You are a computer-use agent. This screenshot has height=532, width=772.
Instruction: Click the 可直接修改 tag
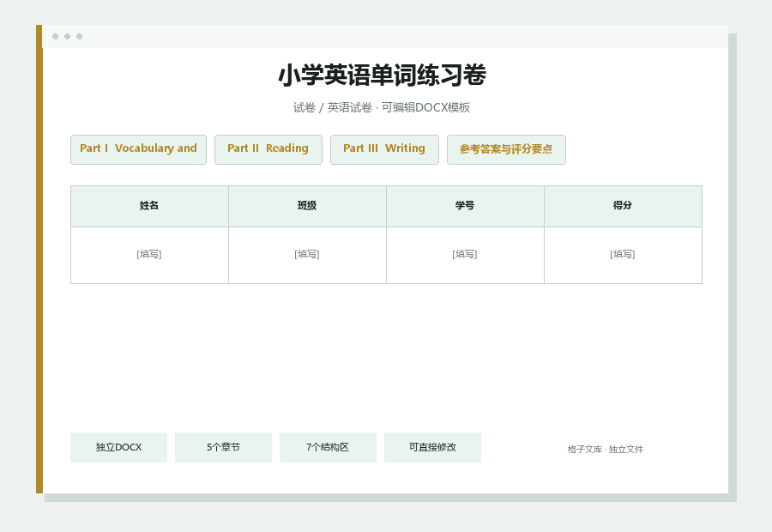coord(433,447)
